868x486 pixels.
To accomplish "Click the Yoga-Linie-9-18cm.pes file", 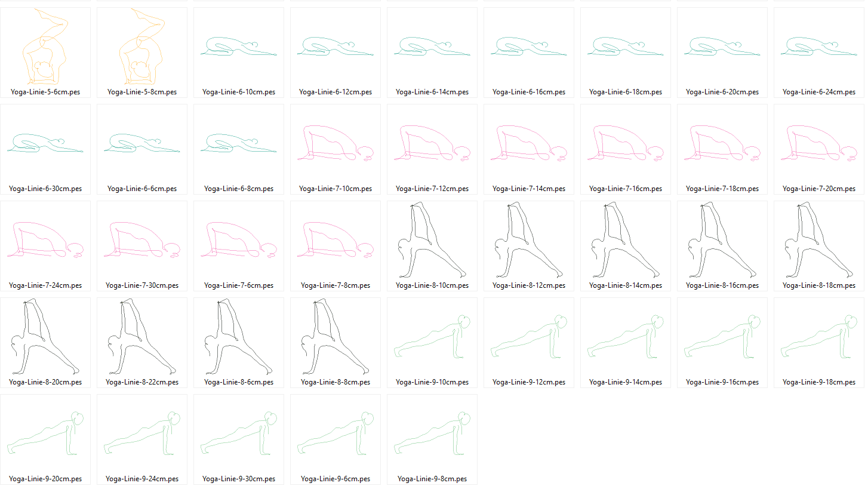I will (x=819, y=343).
